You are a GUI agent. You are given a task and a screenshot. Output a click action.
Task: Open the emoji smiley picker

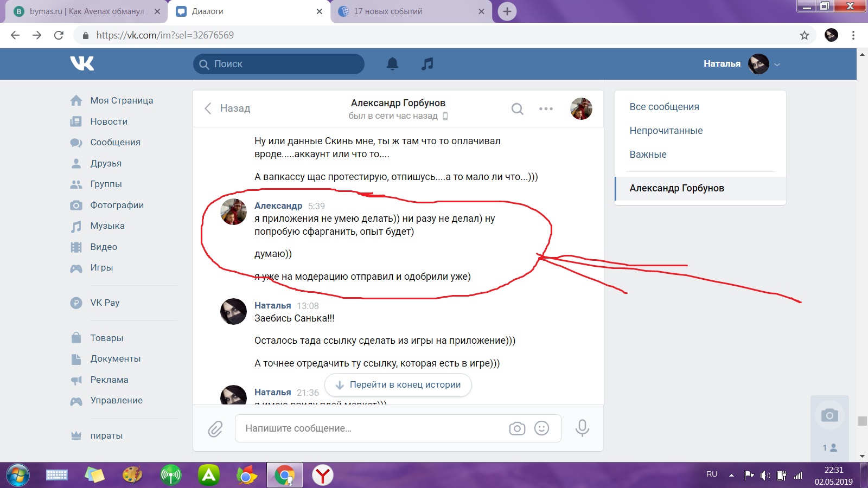point(541,428)
